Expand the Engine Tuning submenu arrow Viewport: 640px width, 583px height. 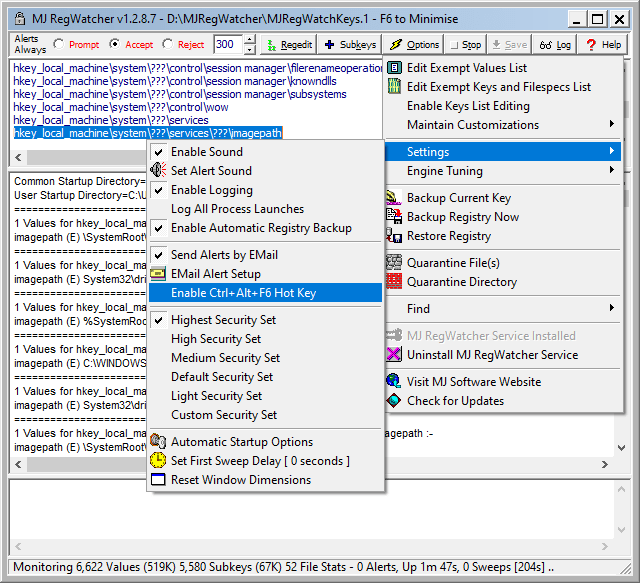[611, 169]
